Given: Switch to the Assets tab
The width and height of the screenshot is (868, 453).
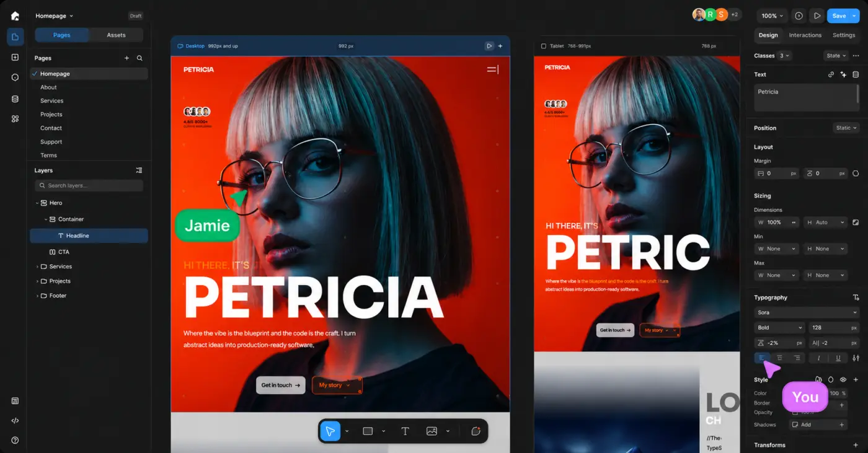Looking at the screenshot, I should pyautogui.click(x=116, y=35).
